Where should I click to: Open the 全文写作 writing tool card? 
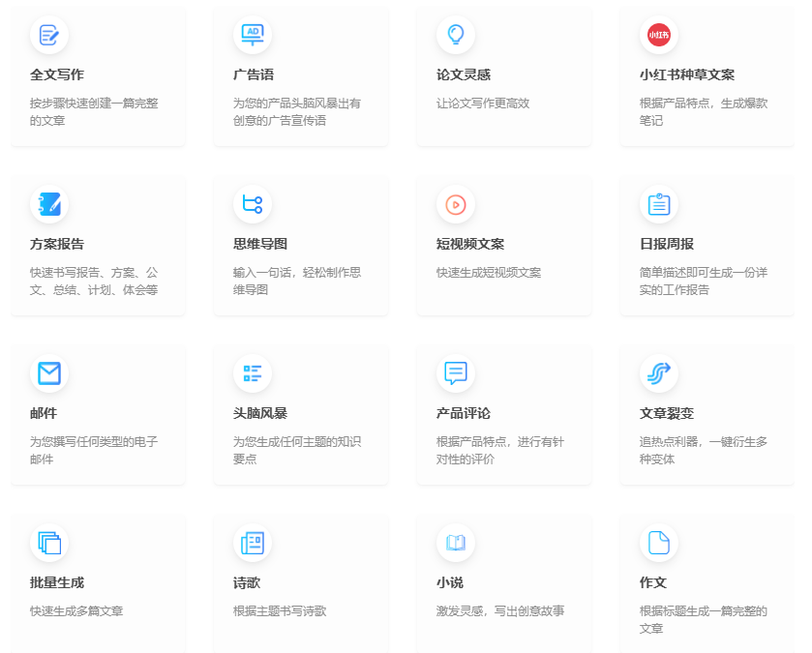(x=97, y=73)
